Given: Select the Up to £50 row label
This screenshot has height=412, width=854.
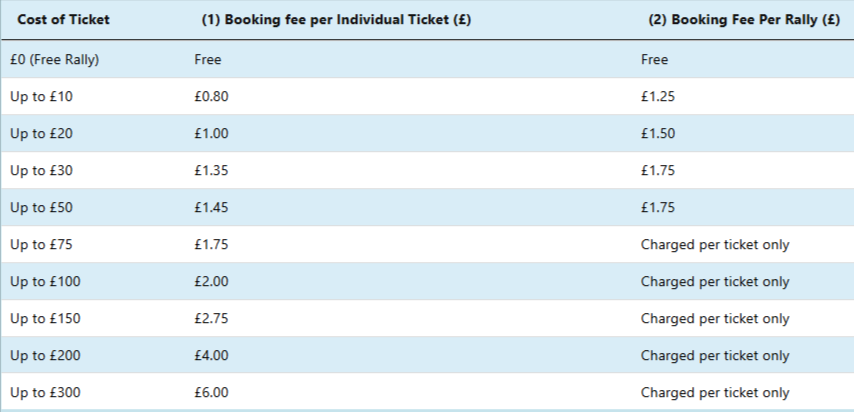Looking at the screenshot, I should click(40, 207).
